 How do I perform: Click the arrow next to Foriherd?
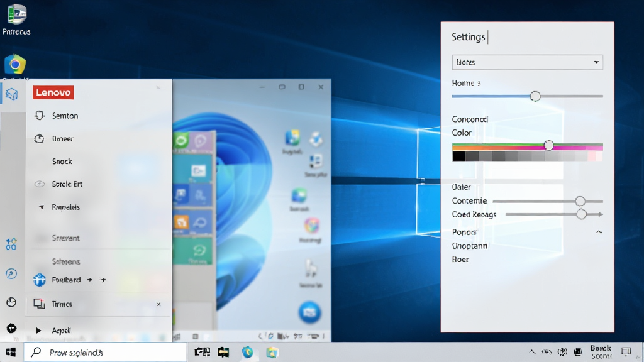point(89,280)
